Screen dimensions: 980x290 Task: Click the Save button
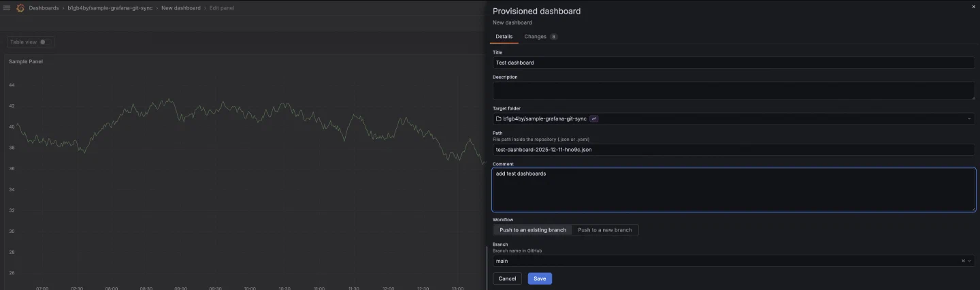[540, 278]
